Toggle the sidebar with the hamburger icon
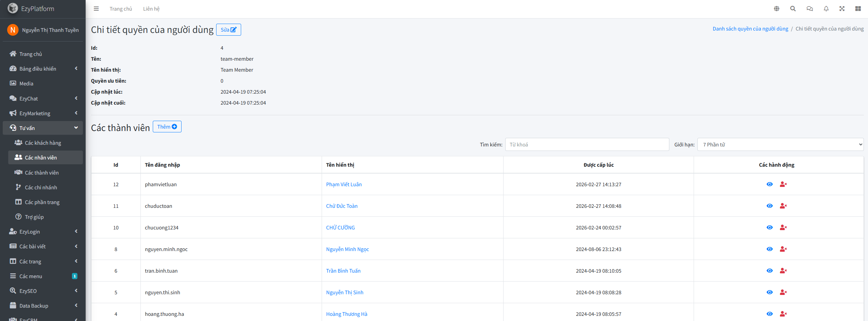 [x=96, y=9]
